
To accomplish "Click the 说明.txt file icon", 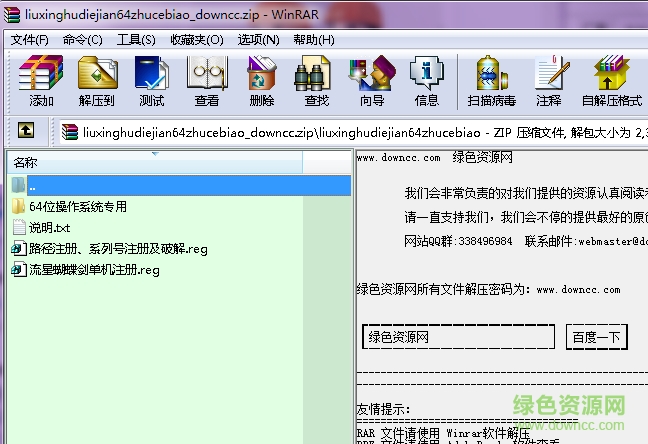I will click(19, 227).
